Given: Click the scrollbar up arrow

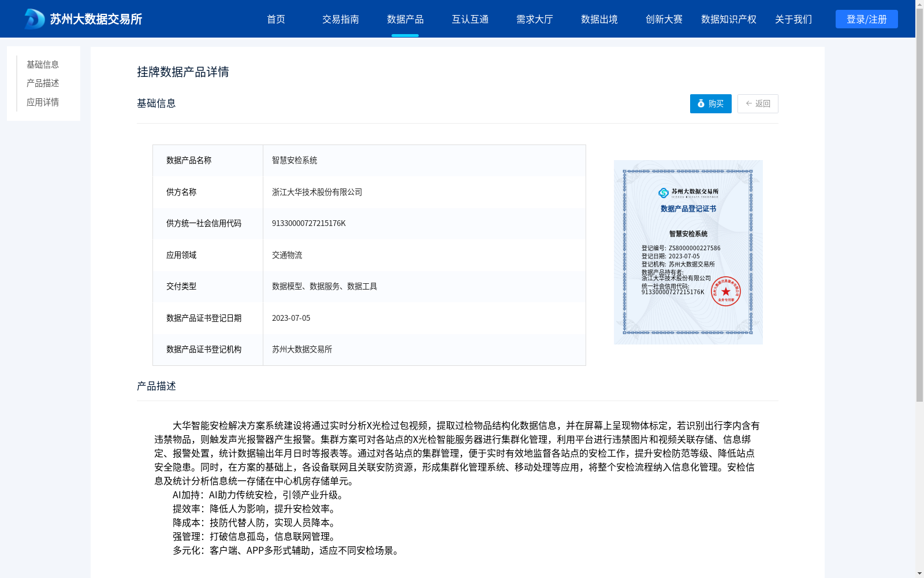Looking at the screenshot, I should (x=919, y=3).
